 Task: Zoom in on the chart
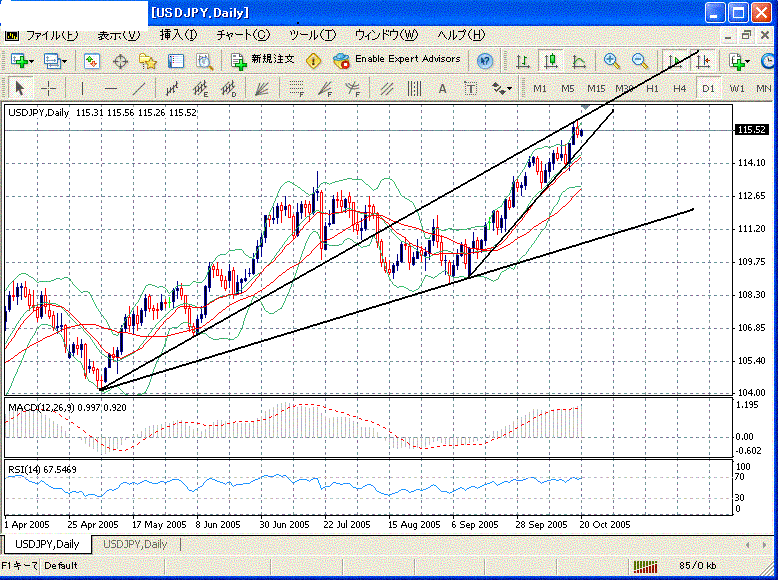[611, 60]
